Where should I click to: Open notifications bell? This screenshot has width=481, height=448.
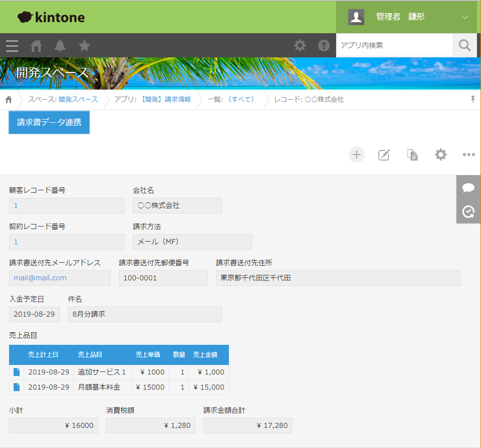pos(60,46)
